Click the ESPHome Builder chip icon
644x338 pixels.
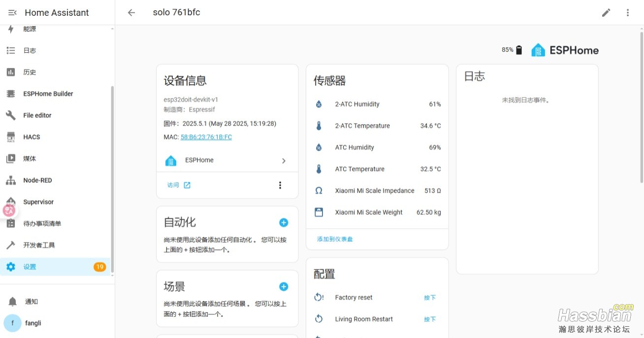(x=11, y=94)
